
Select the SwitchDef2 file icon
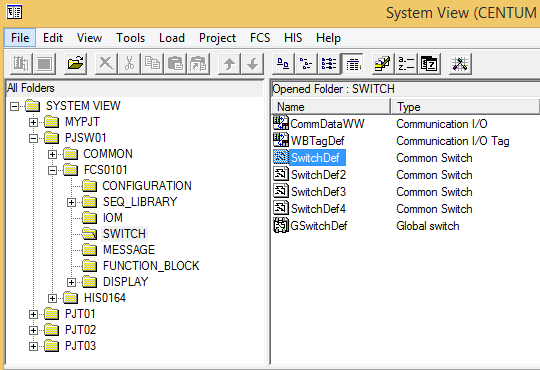(x=281, y=174)
